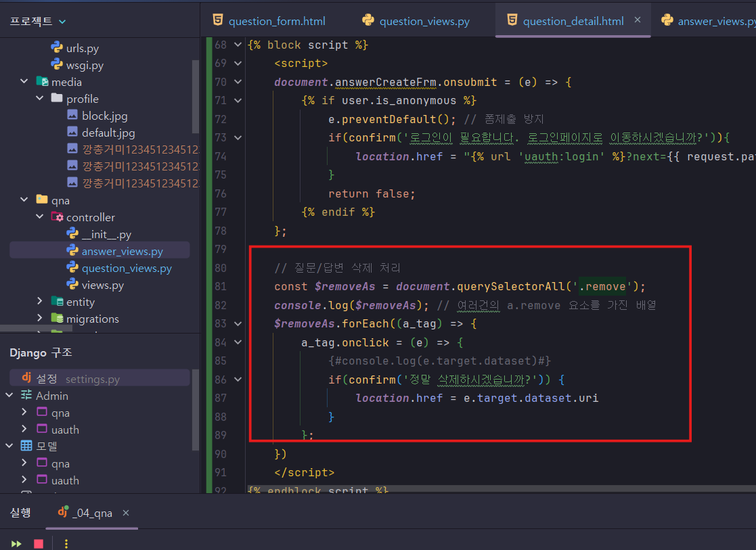Click the Django structure vertical scrollbar
Image resolution: width=756 pixels, height=550 pixels.
tap(196, 410)
